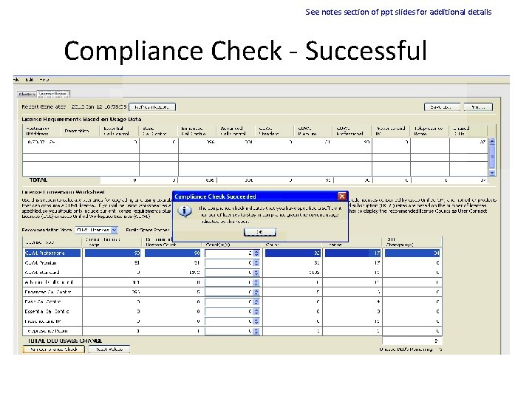Adjust the count stepper in the Essential Call Control row
Screen dimensions: 532x399
click(x=256, y=312)
